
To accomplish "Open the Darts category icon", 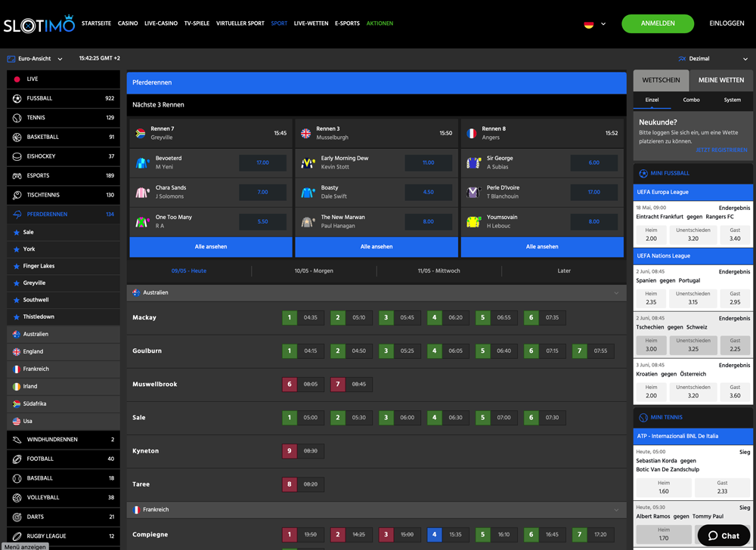I will (x=17, y=517).
